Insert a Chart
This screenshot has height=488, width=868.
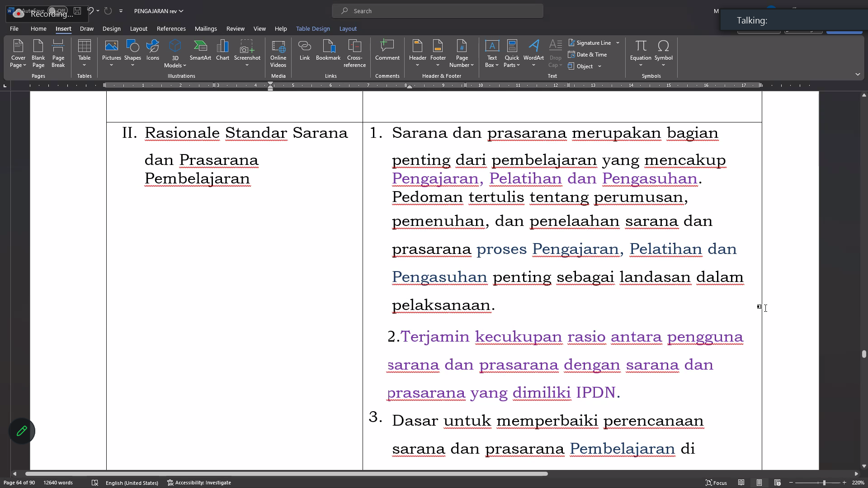(222, 51)
